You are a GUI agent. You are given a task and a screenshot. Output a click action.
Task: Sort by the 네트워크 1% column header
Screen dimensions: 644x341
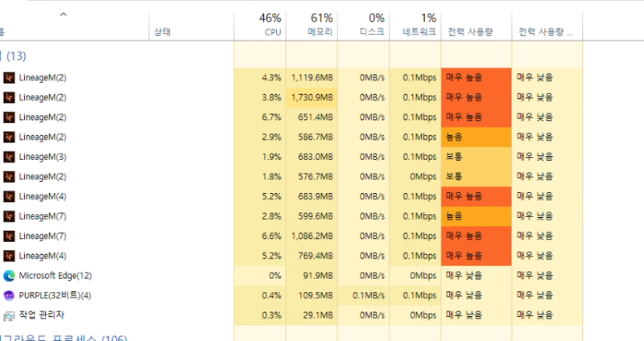pos(415,26)
